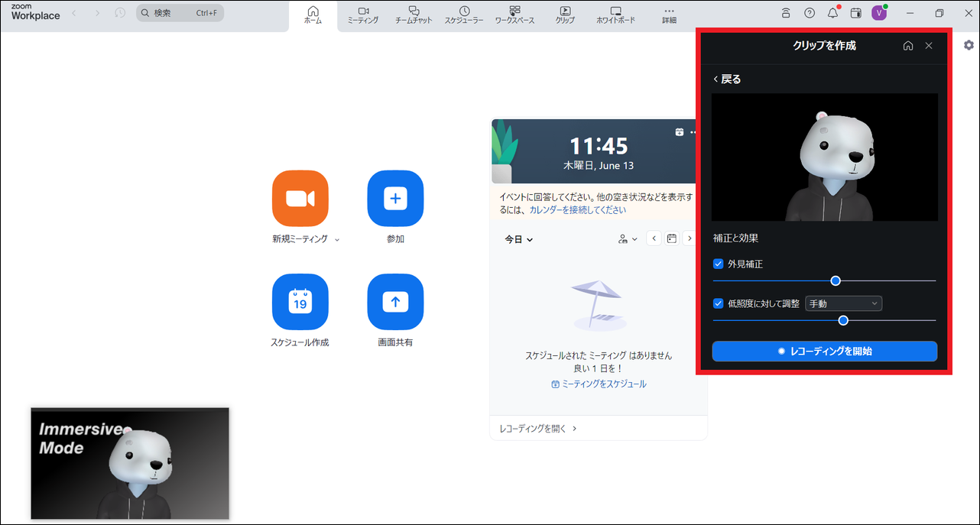
Task: Go to next day arrow
Action: point(690,238)
